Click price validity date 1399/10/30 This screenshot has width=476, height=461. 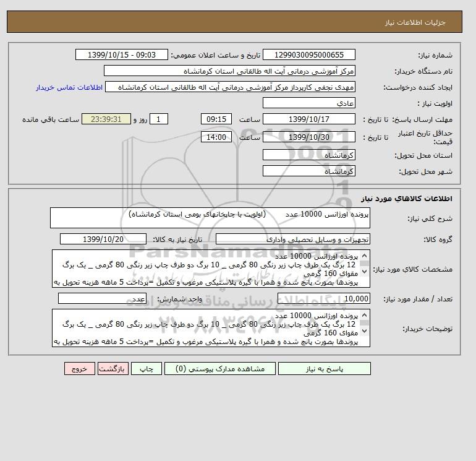[308, 137]
